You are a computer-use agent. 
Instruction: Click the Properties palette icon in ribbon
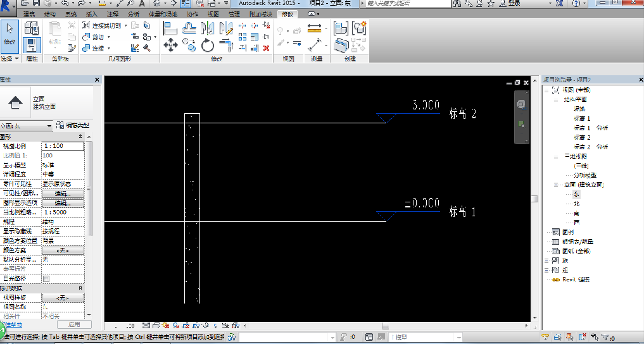(x=32, y=45)
